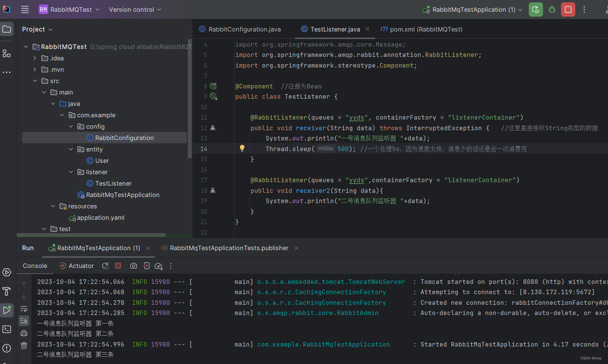
Task: Open the RabbitMQTest project dropdown
Action: [x=69, y=9]
